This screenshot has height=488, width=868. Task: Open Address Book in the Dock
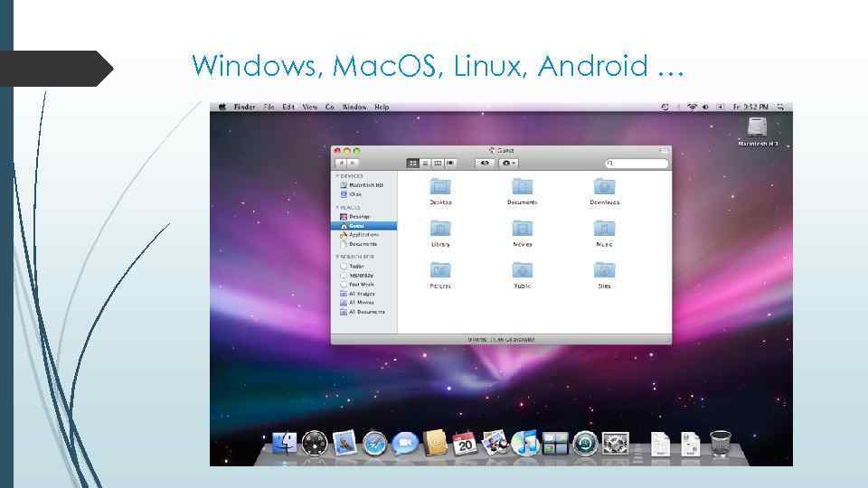click(435, 443)
